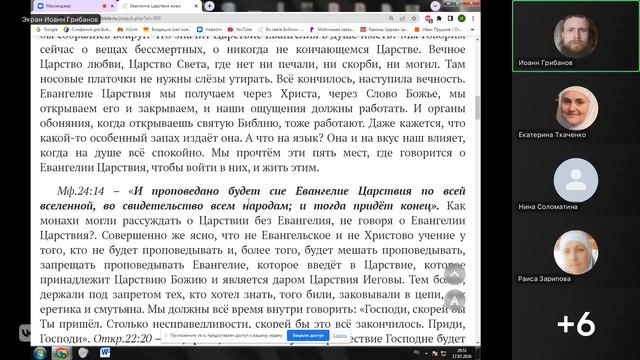Viewport: 640px width, 360px height.
Task: Bookmark this page with the star icon
Action: pos(413,18)
